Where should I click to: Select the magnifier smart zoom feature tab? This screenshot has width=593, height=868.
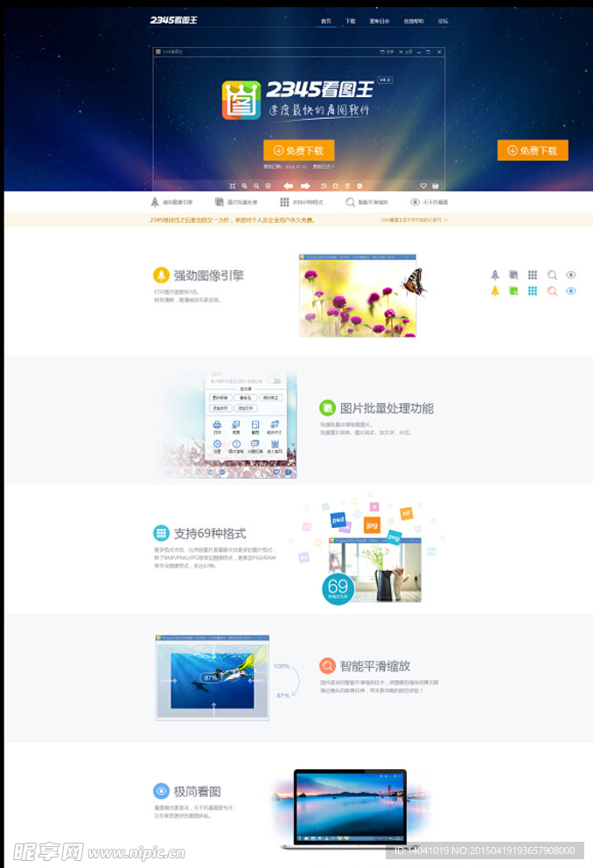pyautogui.click(x=366, y=202)
